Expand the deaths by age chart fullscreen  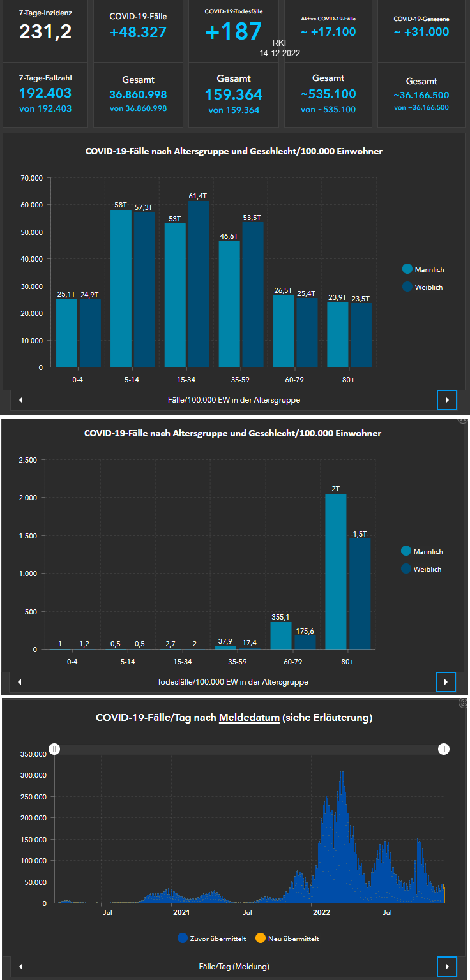point(464,420)
